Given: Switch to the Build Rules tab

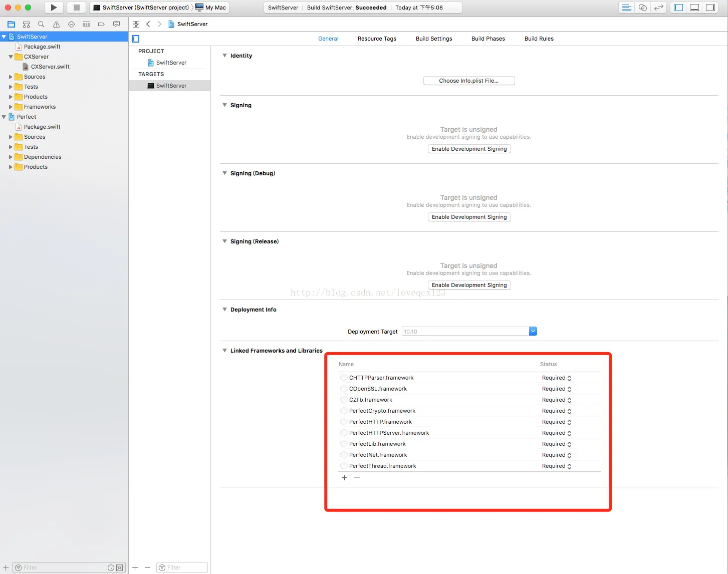Looking at the screenshot, I should (x=539, y=39).
